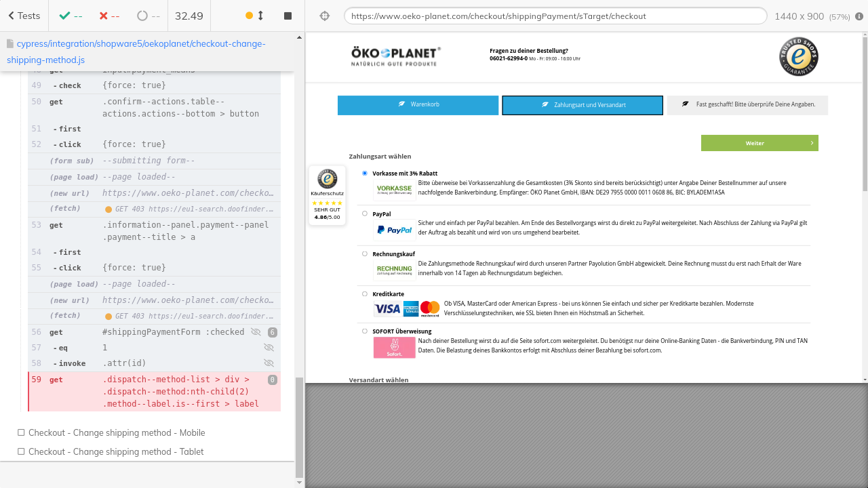The width and height of the screenshot is (868, 488).
Task: Click the stop test run square icon
Action: point(288,16)
